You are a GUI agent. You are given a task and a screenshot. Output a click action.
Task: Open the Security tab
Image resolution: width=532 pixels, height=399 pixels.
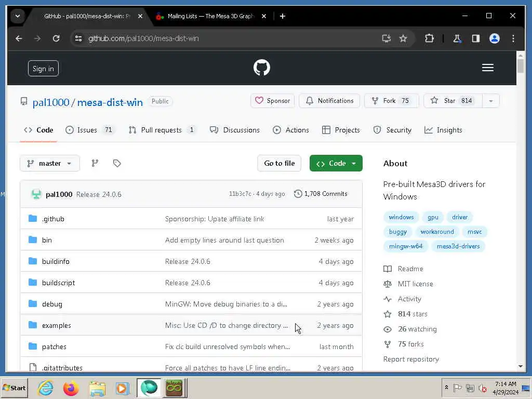point(392,130)
